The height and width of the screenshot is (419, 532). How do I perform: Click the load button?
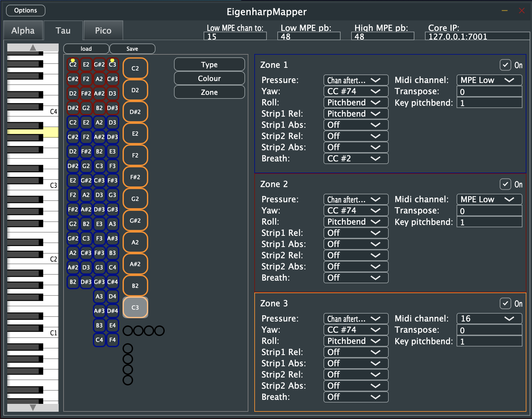pyautogui.click(x=86, y=49)
